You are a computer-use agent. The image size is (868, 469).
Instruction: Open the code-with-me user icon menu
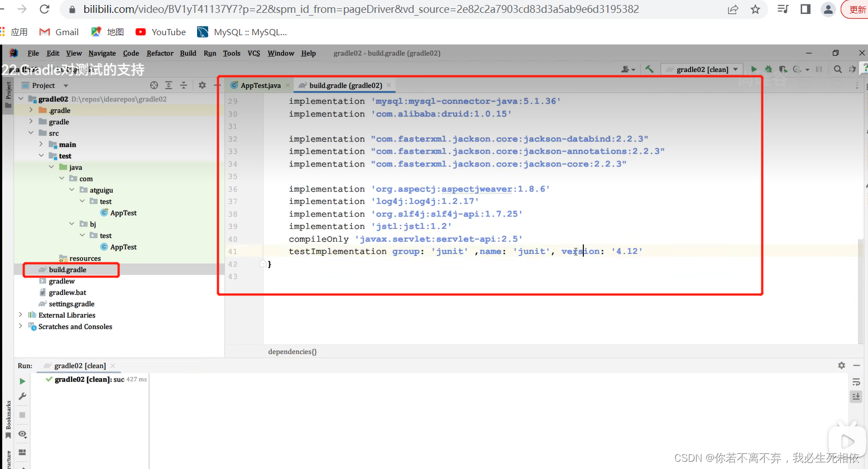628,69
